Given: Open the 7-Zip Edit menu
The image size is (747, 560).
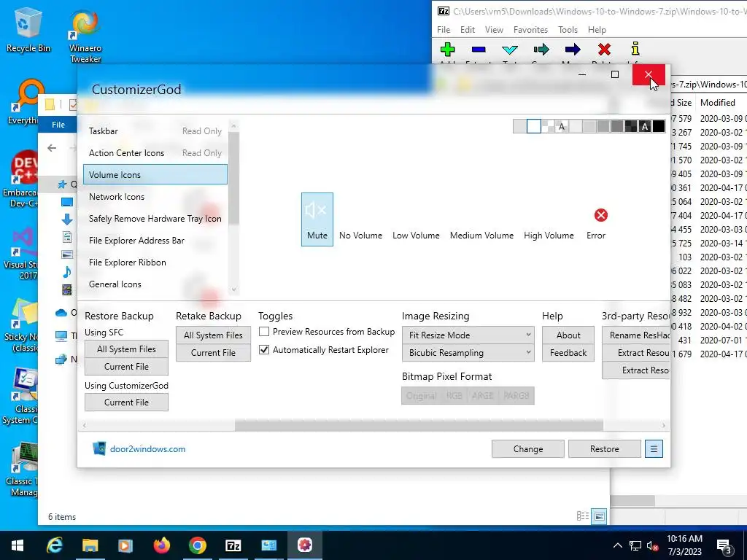Looking at the screenshot, I should (468, 29).
